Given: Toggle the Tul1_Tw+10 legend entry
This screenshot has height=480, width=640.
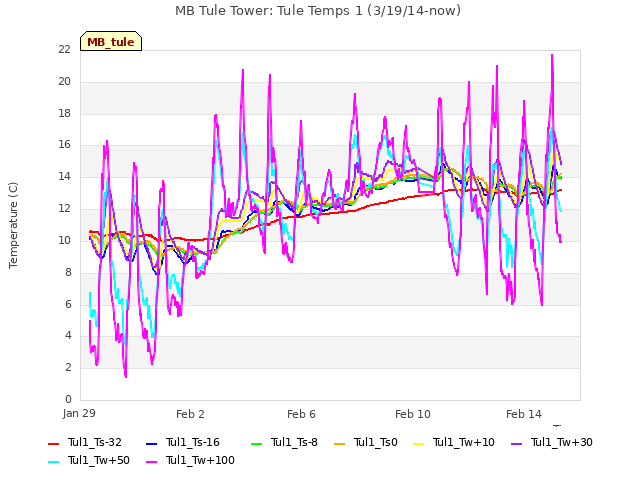Looking at the screenshot, I should tap(454, 442).
